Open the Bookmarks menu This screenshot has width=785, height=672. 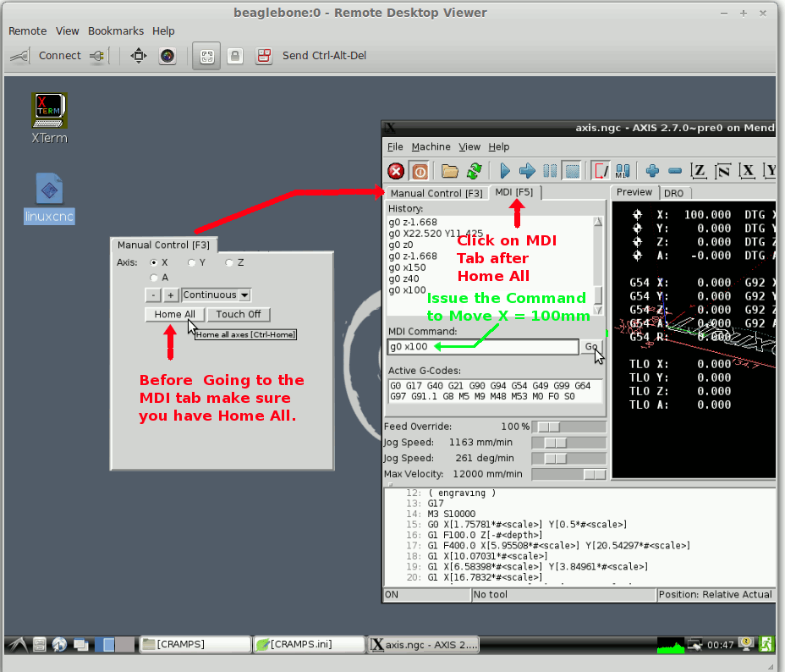point(116,31)
